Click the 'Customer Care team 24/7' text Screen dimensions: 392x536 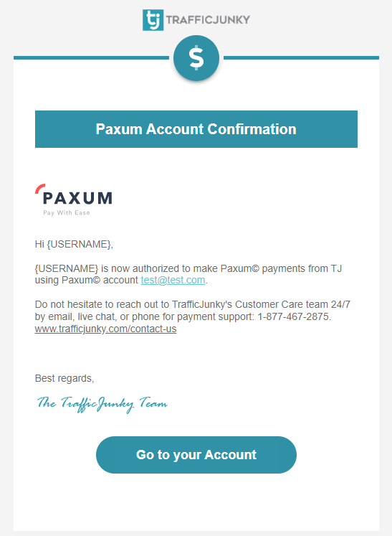point(292,304)
